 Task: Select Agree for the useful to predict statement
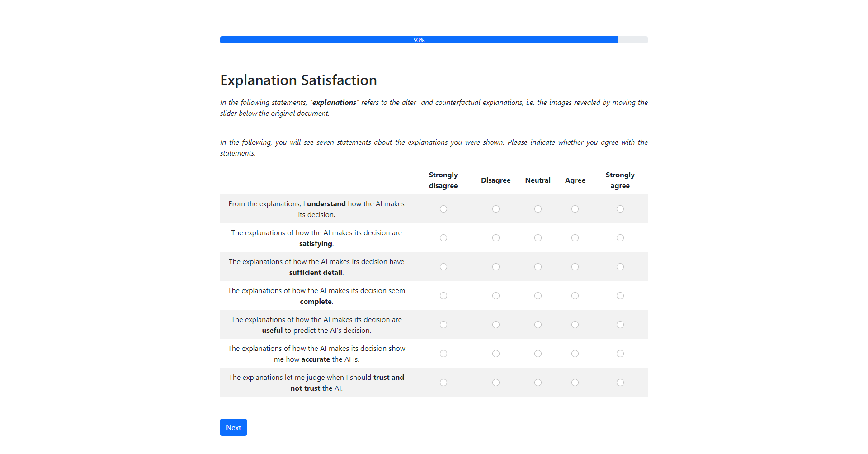(575, 325)
